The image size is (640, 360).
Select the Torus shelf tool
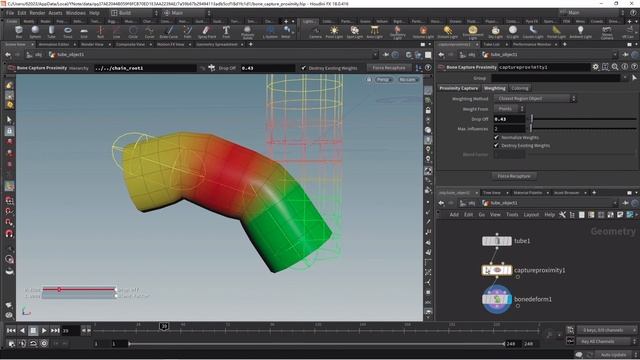(68, 32)
